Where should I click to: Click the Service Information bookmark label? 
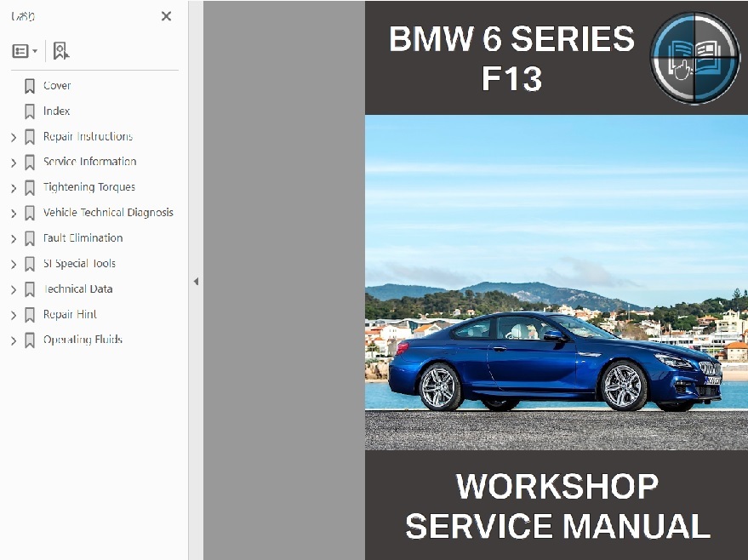point(89,162)
